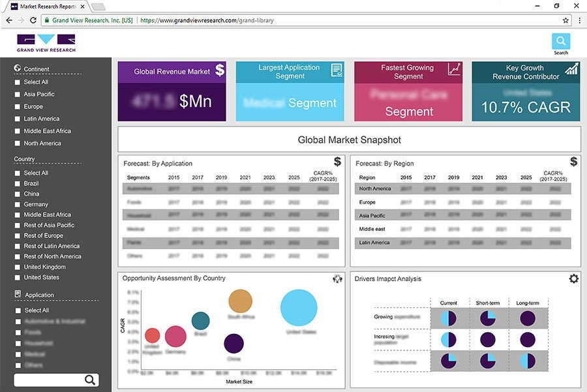Enable the Medical application filter
The height and width of the screenshot is (392, 587).
[18, 354]
